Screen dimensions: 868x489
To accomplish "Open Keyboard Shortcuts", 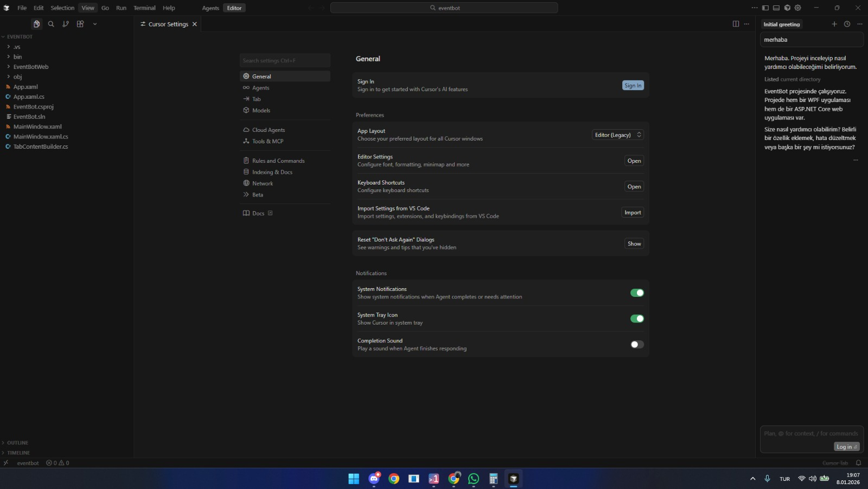I will [x=634, y=187].
